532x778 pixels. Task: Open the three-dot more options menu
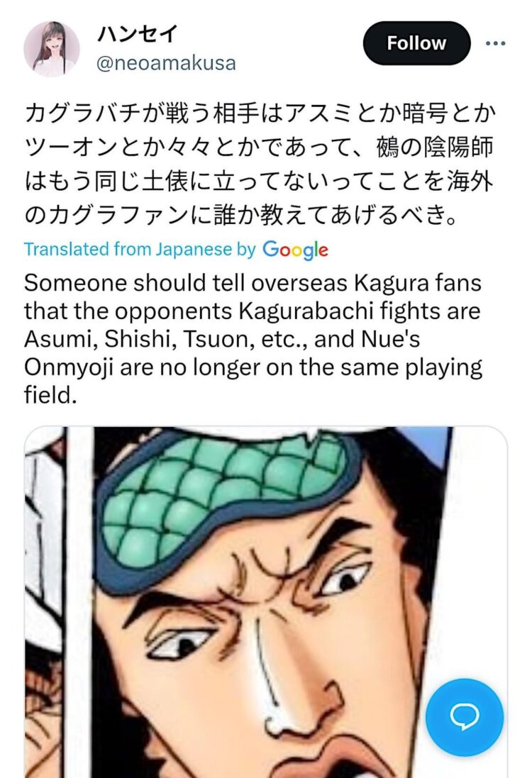[495, 43]
